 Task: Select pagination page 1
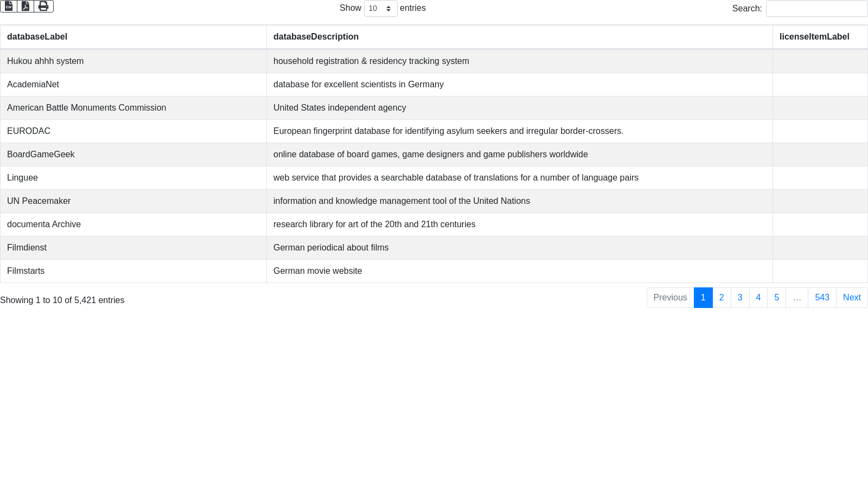(x=703, y=298)
